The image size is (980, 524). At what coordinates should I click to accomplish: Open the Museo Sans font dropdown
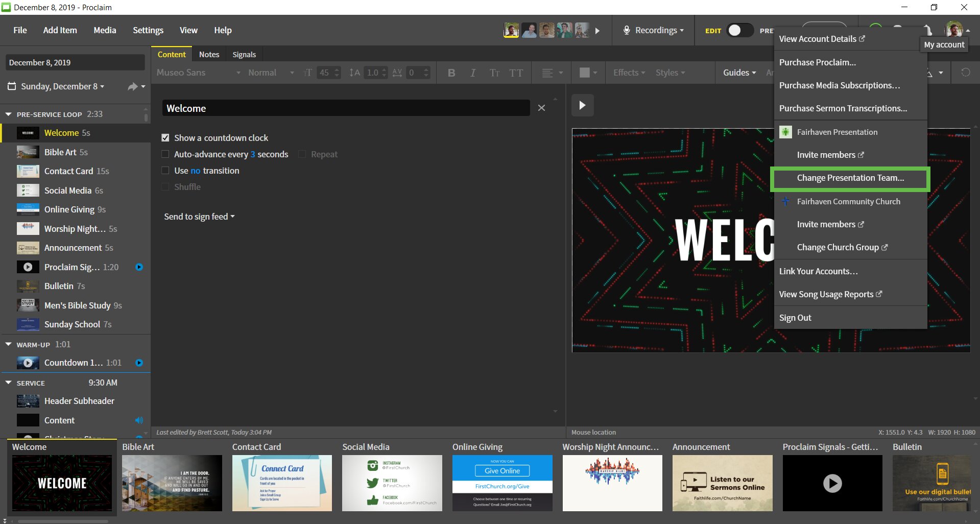198,73
